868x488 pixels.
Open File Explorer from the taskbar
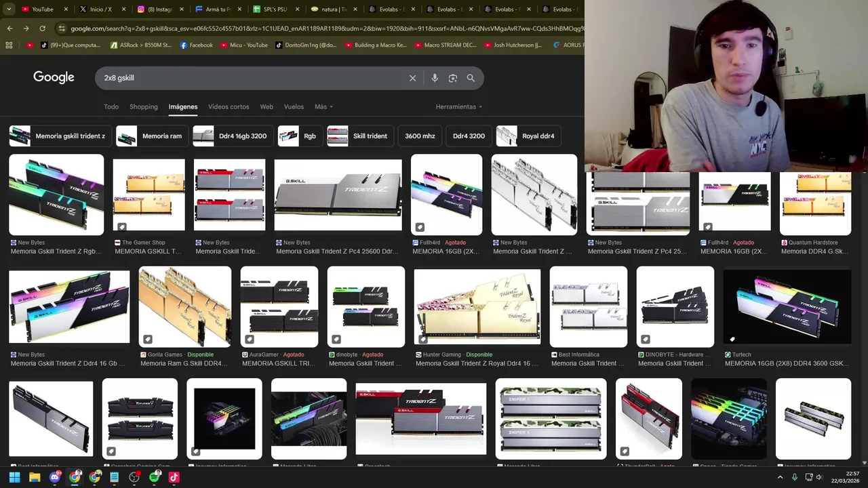35,477
